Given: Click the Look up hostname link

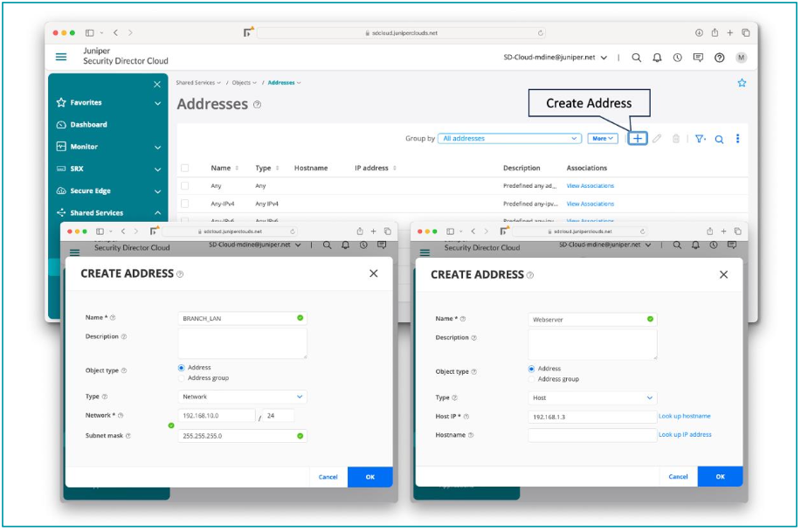Looking at the screenshot, I should (684, 416).
